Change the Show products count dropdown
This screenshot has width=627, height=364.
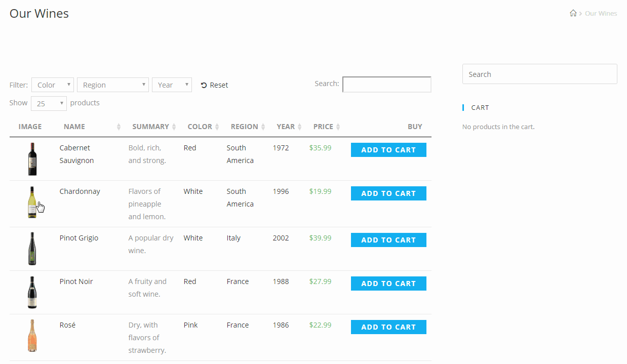(49, 103)
